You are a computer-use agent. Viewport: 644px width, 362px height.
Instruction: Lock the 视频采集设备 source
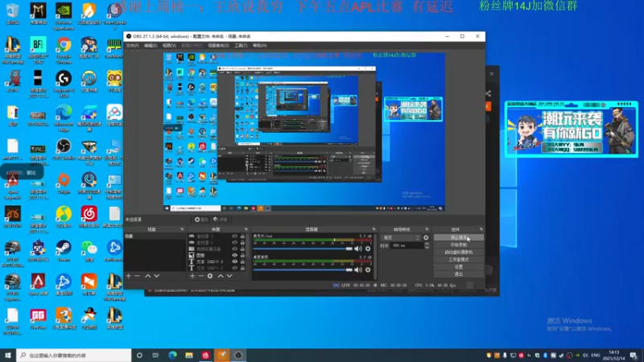pyautogui.click(x=242, y=249)
